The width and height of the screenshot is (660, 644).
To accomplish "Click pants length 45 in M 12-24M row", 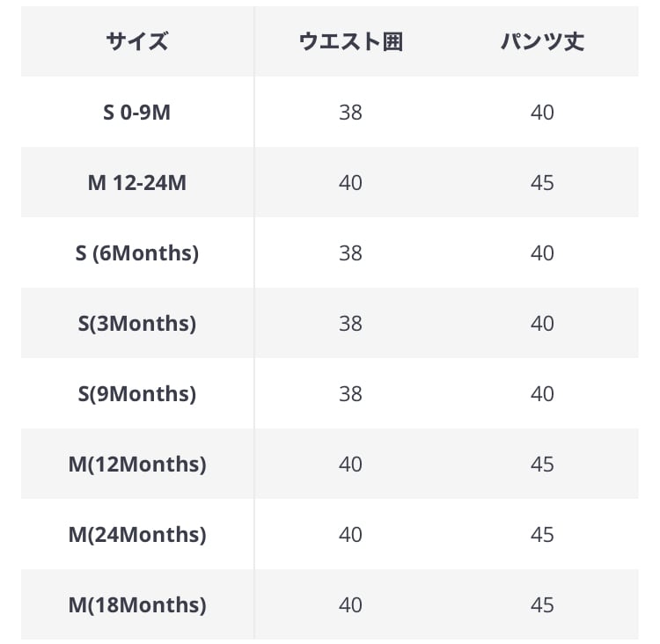I will (x=542, y=183).
